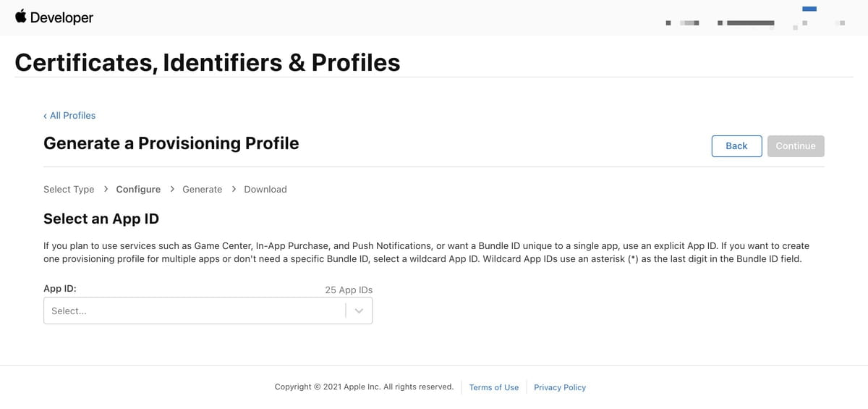Click the Apple logo in the header
Screen dimensions: 868x409
(20, 17)
